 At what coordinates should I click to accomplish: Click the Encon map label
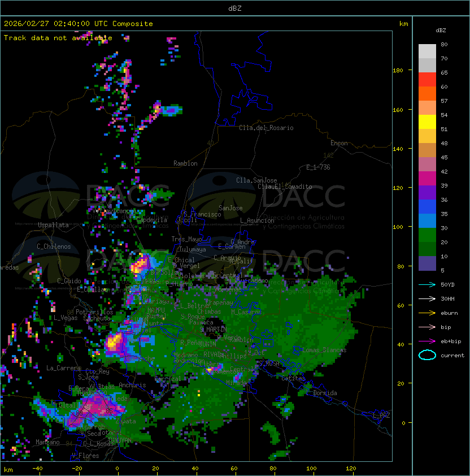tap(339, 143)
